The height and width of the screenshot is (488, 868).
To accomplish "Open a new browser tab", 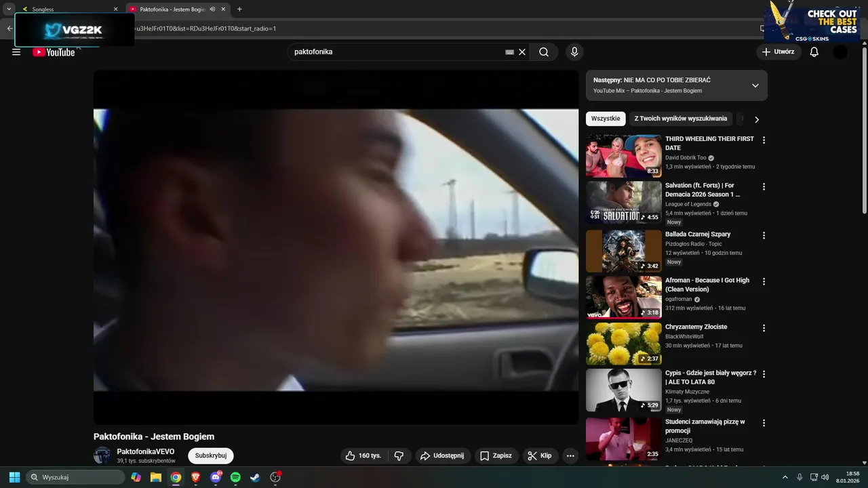I will click(x=239, y=9).
